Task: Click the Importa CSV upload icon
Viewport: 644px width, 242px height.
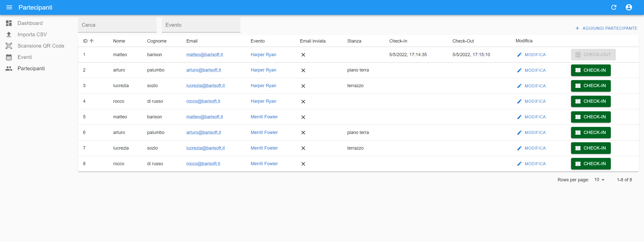Action: [x=9, y=34]
